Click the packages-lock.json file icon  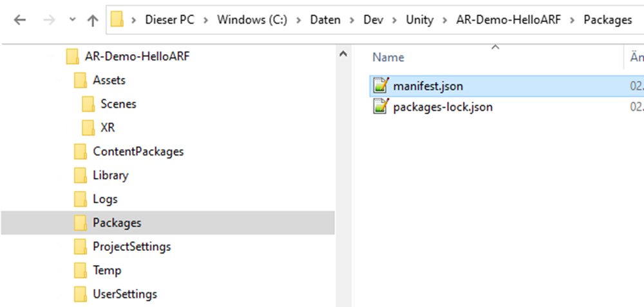pyautogui.click(x=381, y=107)
